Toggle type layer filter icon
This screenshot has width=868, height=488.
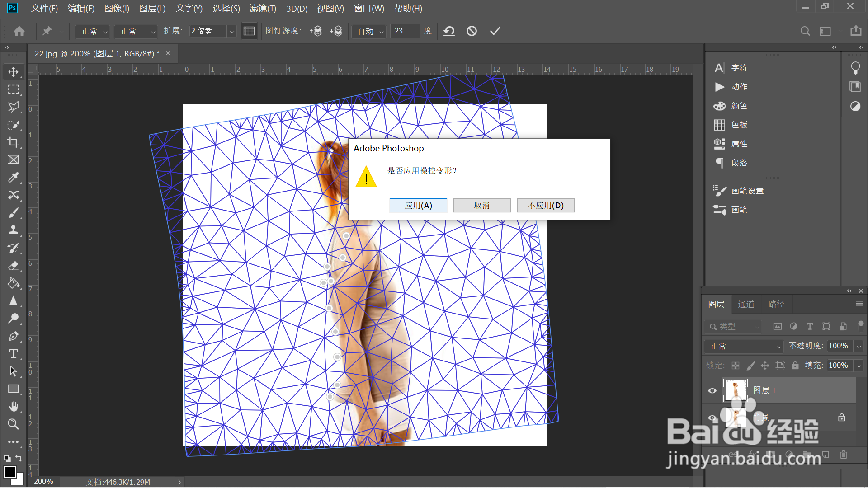[810, 326]
